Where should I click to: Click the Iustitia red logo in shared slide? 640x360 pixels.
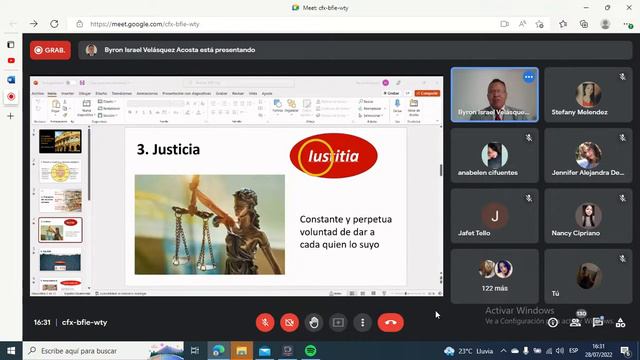333,156
